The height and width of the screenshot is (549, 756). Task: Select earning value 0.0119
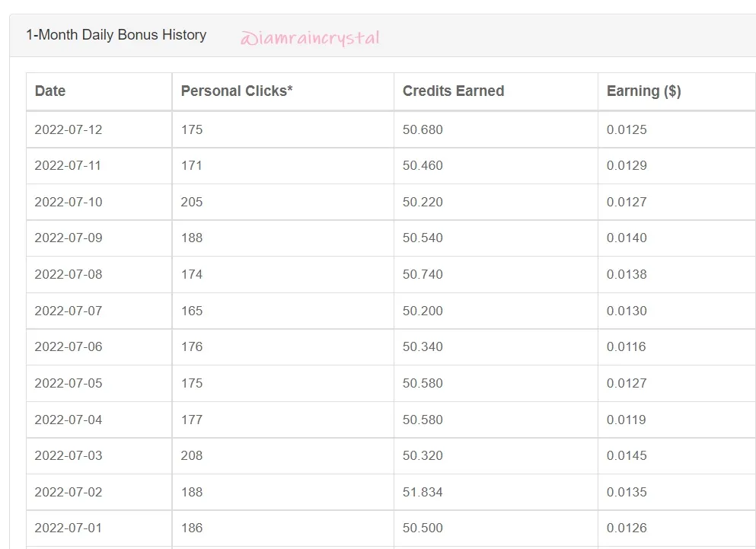pyautogui.click(x=626, y=420)
